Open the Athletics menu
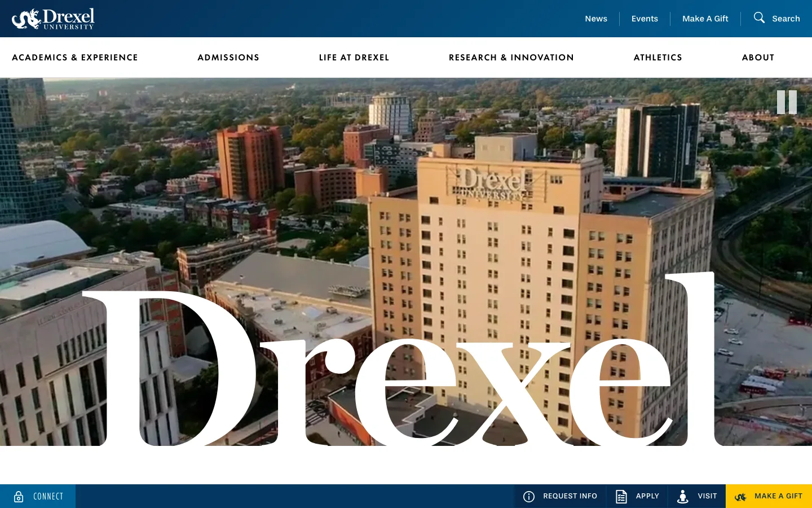This screenshot has width=812, height=508. (x=658, y=58)
